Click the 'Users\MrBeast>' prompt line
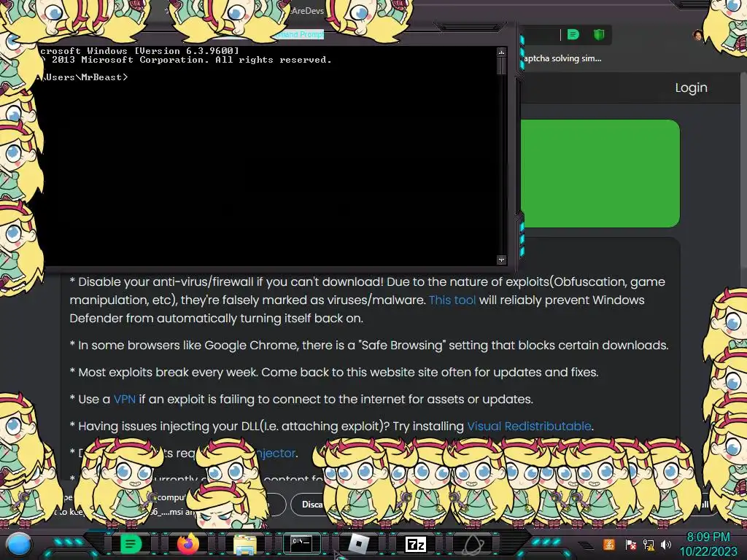747x560 pixels. click(85, 77)
